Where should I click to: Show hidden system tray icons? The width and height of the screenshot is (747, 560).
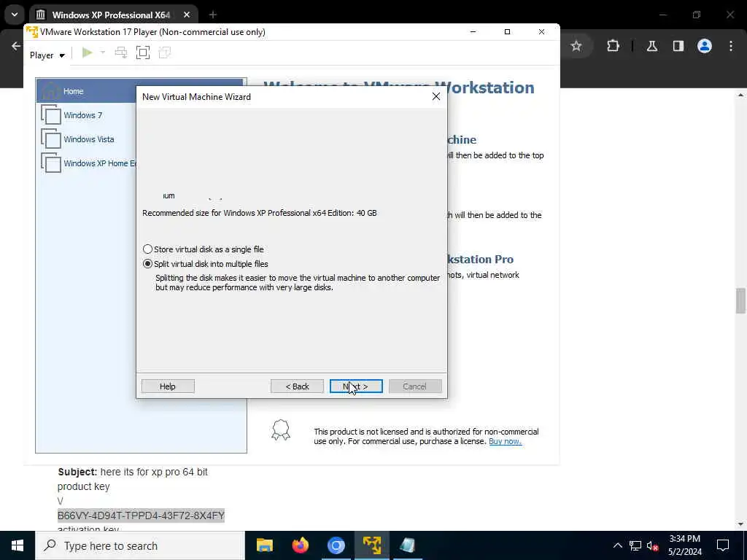617,545
